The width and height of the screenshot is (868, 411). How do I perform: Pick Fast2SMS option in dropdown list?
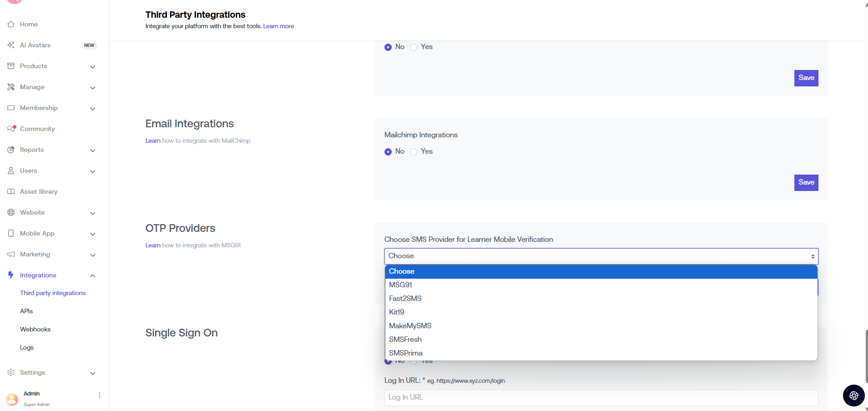[405, 299]
